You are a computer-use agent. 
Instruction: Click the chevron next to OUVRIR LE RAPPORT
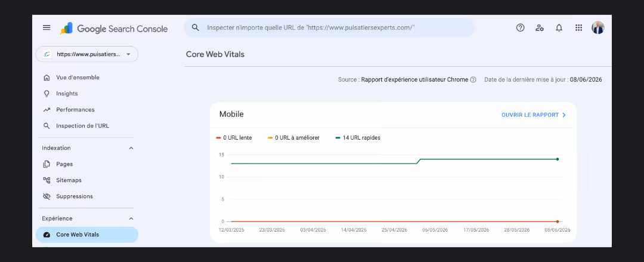(564, 115)
